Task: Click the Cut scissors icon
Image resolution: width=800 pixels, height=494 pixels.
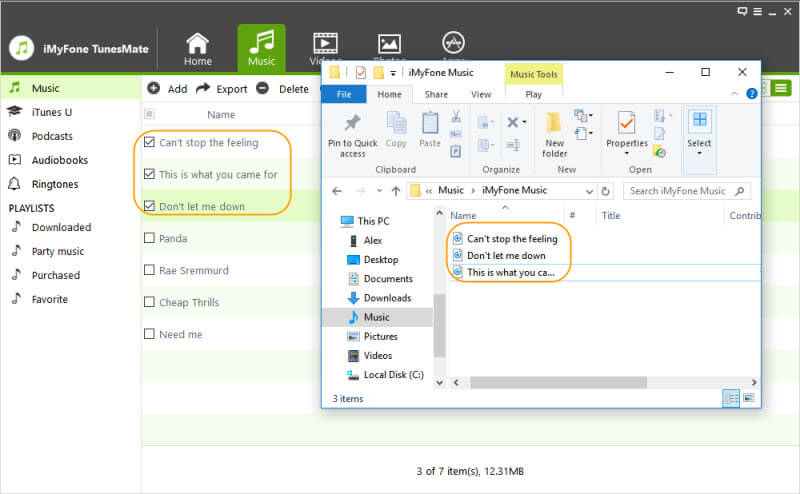Action: (456, 116)
